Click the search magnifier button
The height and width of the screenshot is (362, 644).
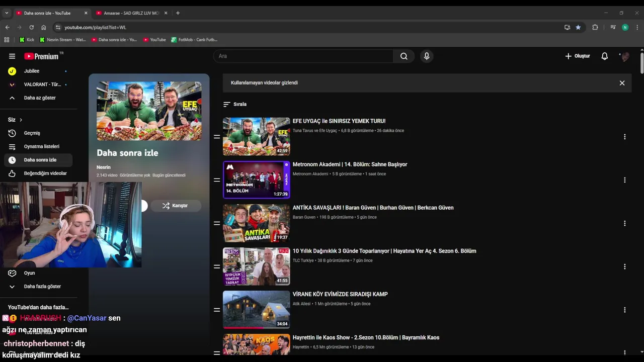[404, 56]
